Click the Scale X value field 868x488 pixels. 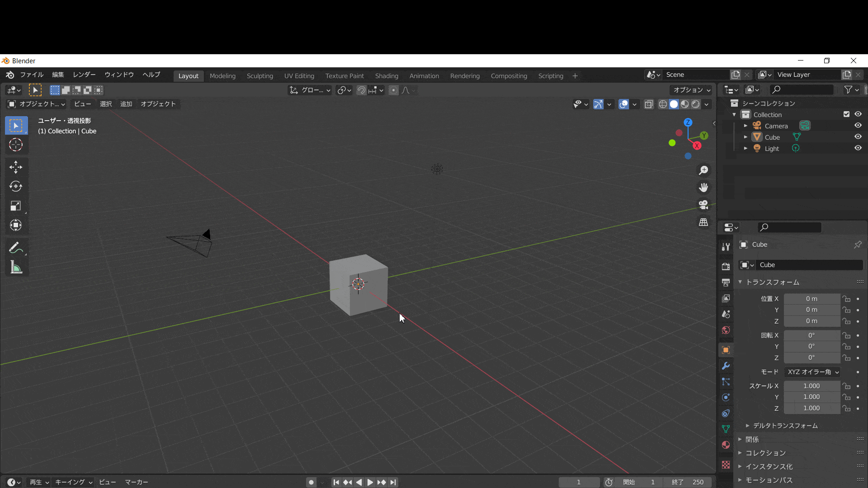pos(811,386)
